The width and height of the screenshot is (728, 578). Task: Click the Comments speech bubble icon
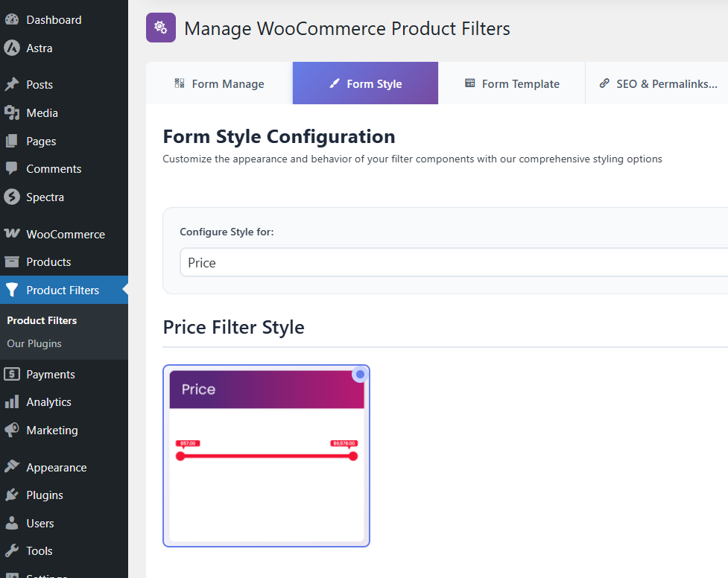click(12, 168)
